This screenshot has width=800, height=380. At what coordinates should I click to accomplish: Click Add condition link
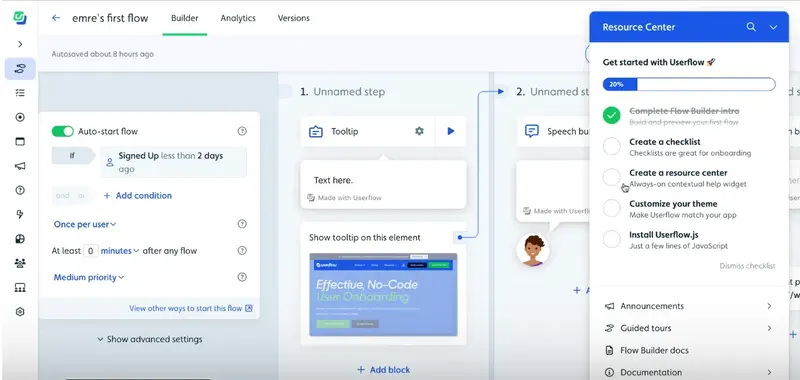138,195
